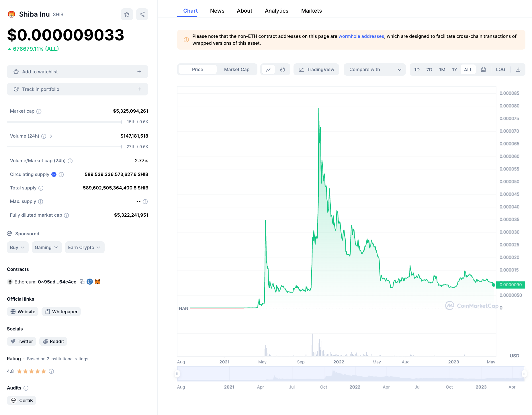Download chart data icon
Viewport: 532px width, 415px height.
pos(518,70)
